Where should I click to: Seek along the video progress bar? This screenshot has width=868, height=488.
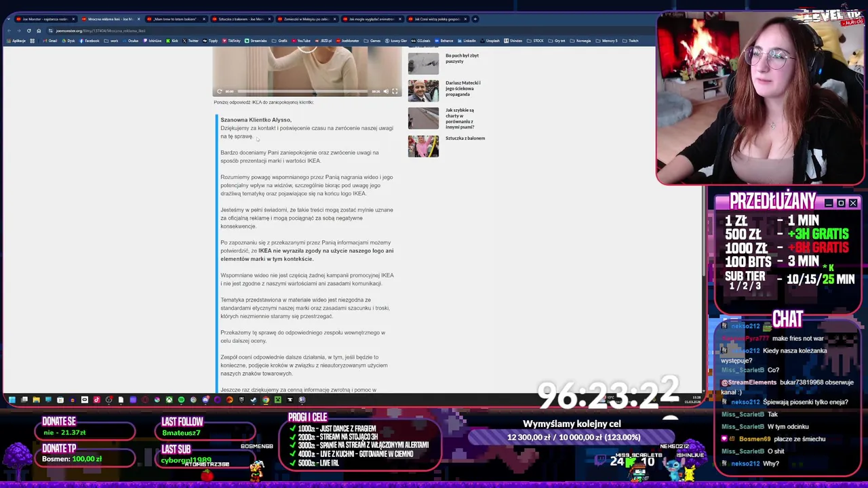(302, 91)
